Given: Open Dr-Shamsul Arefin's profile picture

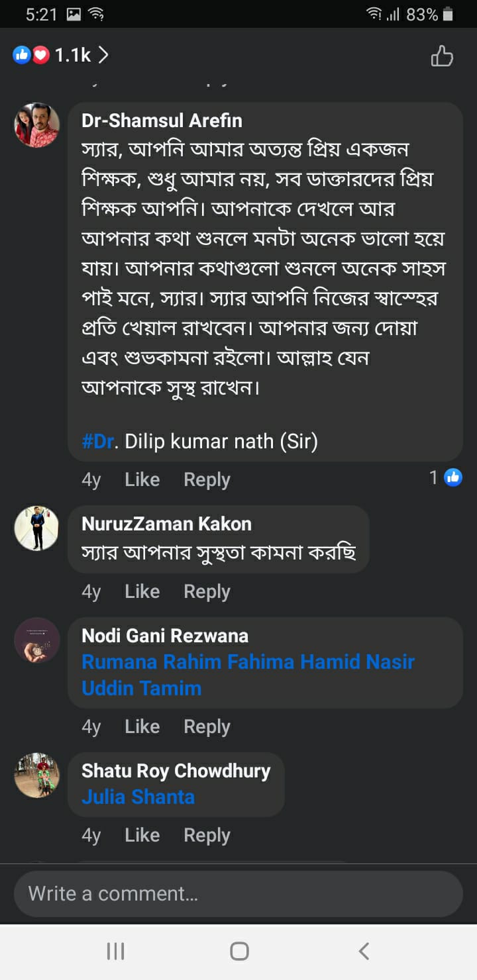Looking at the screenshot, I should pyautogui.click(x=37, y=125).
